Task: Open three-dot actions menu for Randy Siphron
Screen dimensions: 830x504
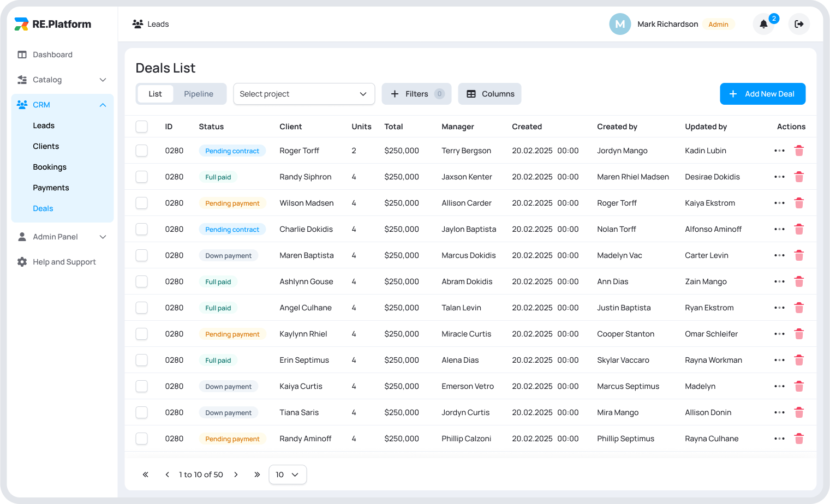Action: pyautogui.click(x=779, y=177)
